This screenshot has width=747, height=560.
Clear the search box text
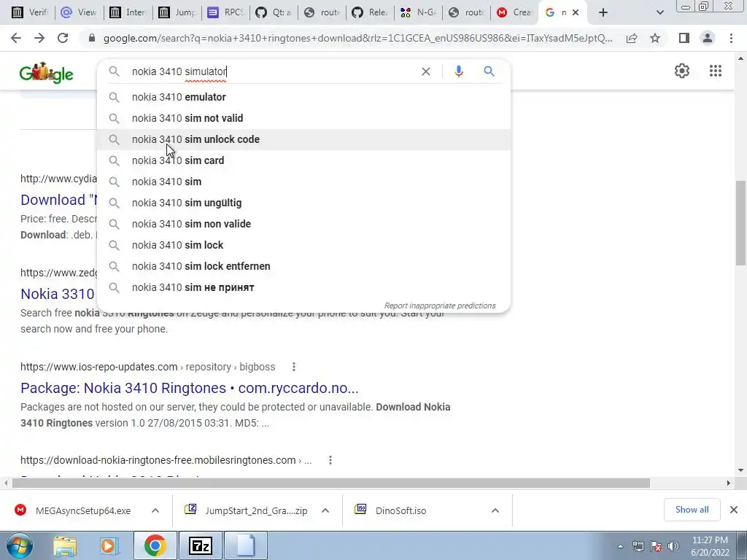[426, 71]
